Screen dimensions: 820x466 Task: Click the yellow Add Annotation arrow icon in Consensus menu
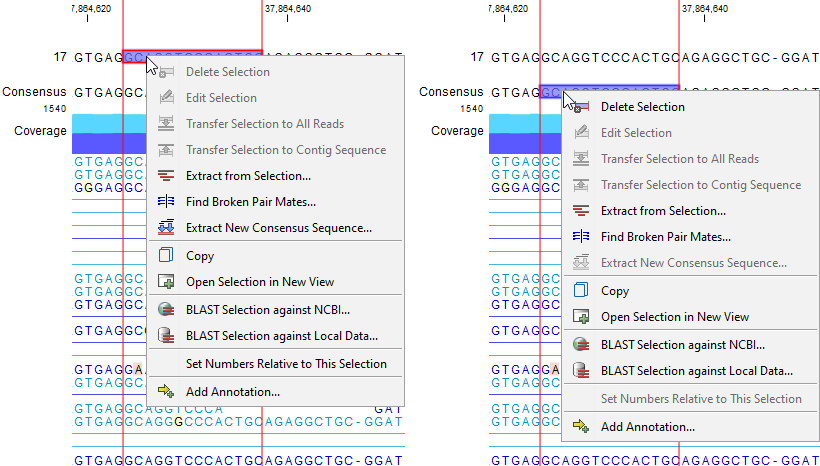click(582, 427)
